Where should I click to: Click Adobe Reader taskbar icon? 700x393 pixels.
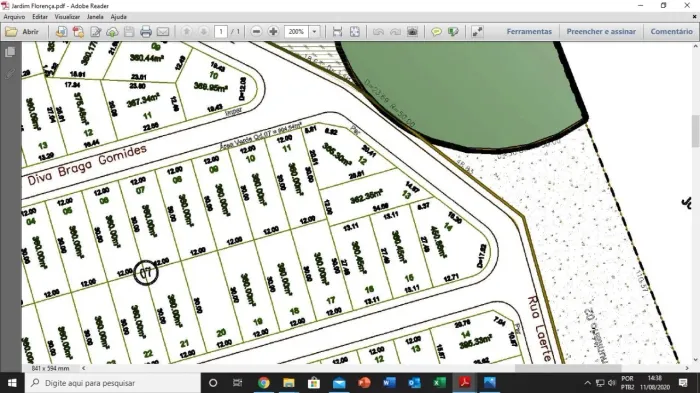(465, 383)
